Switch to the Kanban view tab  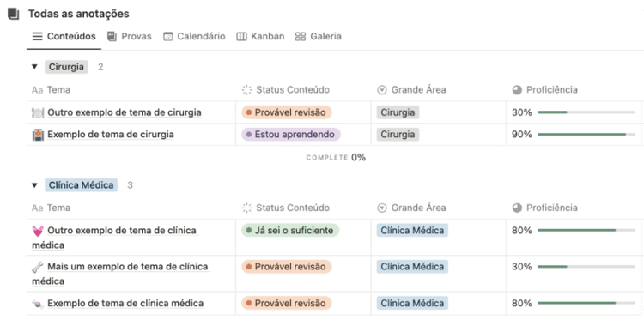(260, 37)
